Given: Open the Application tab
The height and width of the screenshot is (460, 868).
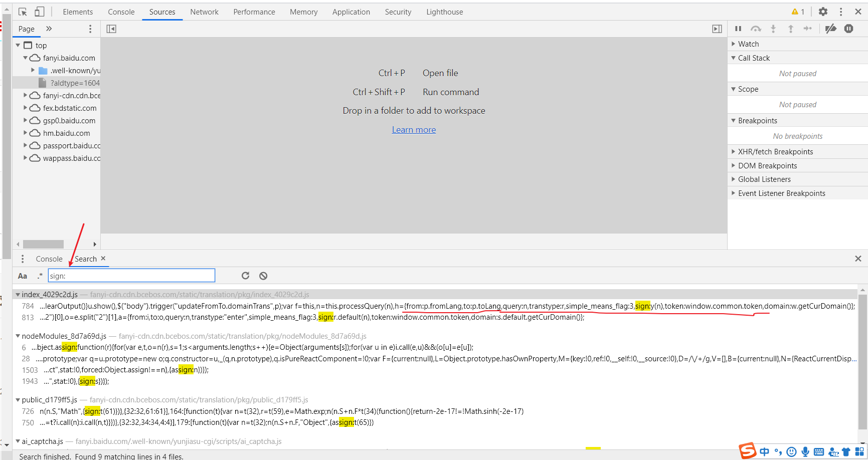Looking at the screenshot, I should coord(351,12).
